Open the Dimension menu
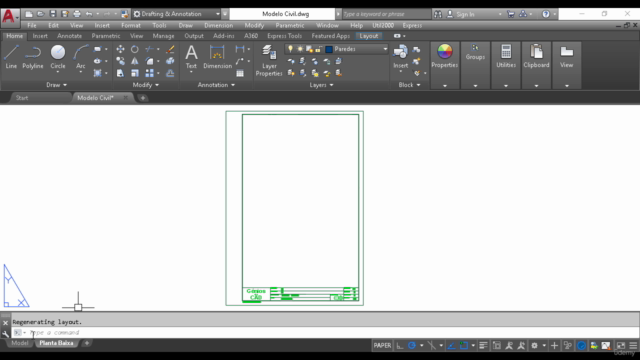640x360 pixels. 218,25
